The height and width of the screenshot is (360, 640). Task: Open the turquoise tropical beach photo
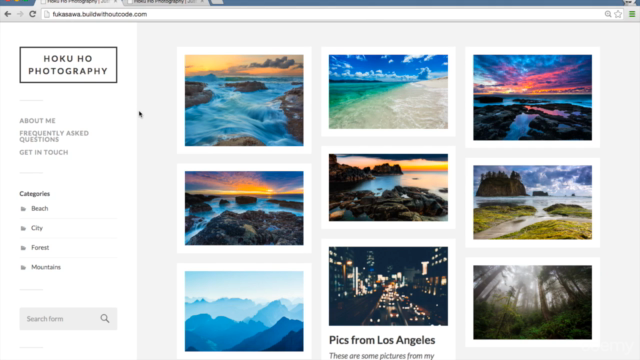388,92
